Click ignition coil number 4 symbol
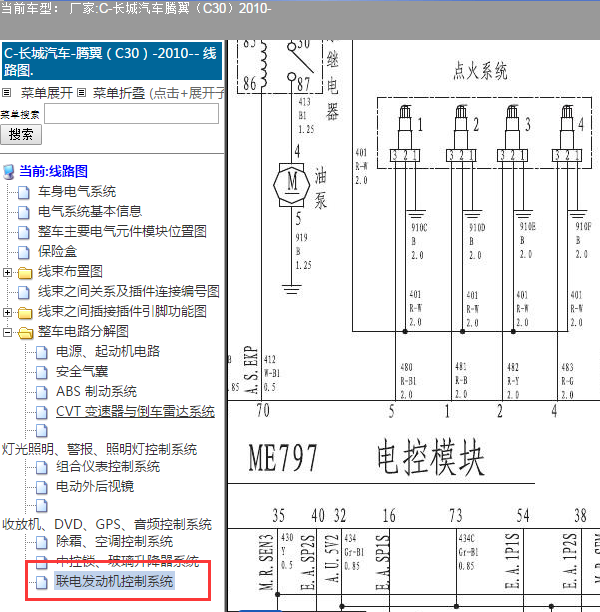Screen dimensions: 600x612 [567, 134]
